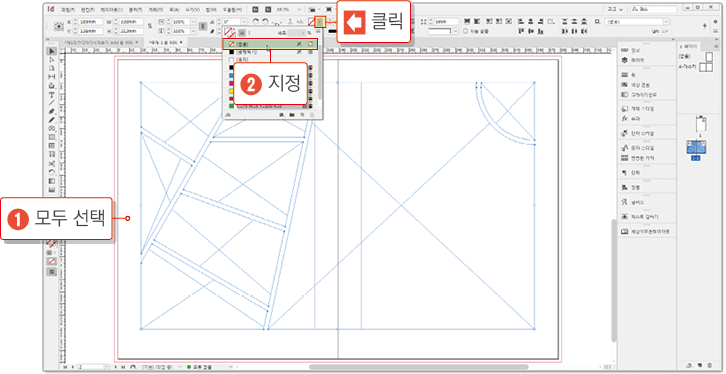Image resolution: width=726 pixels, height=374 pixels.
Task: Open the object style dropdown
Action: (666, 22)
